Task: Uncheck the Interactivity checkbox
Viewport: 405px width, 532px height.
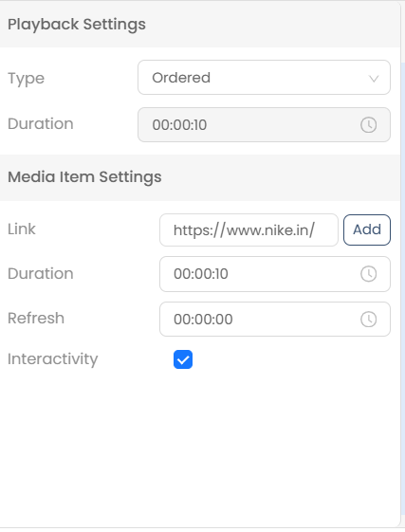Action: coord(183,359)
